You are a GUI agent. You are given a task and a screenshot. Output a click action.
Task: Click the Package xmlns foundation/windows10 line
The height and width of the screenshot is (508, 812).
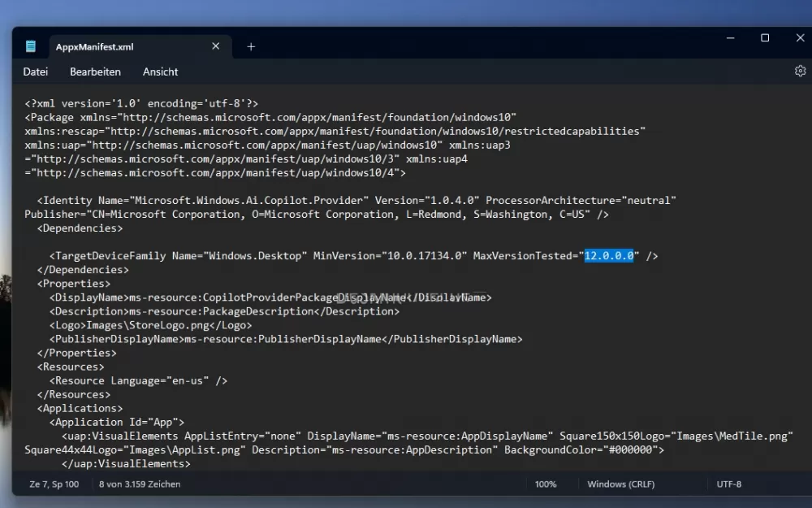click(270, 118)
